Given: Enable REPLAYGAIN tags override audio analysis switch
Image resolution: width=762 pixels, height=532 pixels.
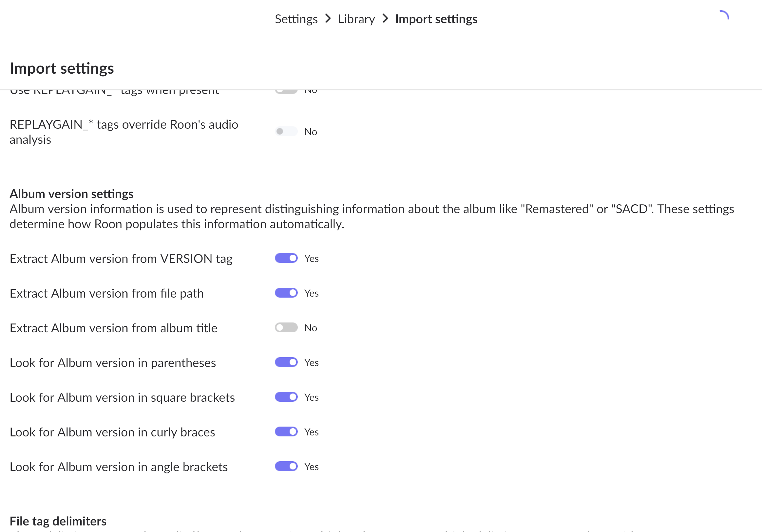Looking at the screenshot, I should (286, 132).
